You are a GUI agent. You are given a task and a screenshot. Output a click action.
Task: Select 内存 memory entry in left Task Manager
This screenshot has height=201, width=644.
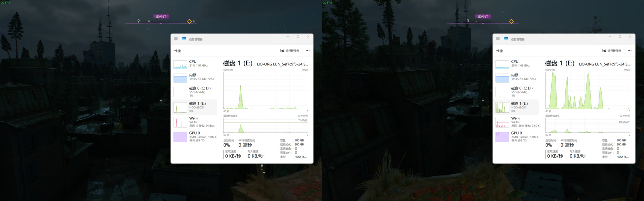pos(195,77)
